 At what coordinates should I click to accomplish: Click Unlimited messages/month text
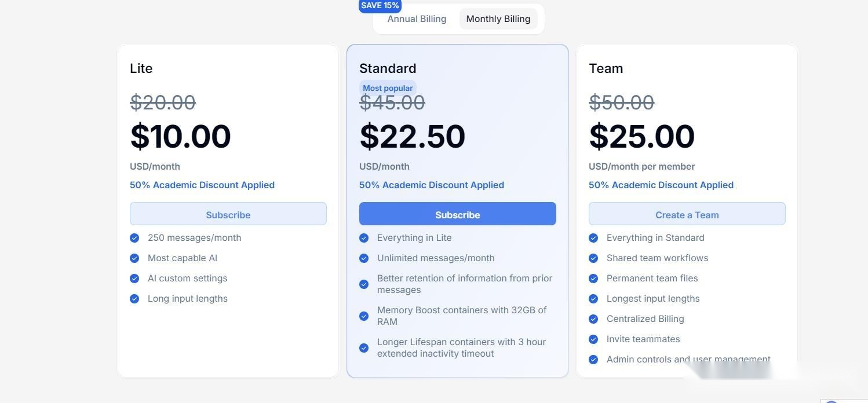click(x=436, y=258)
